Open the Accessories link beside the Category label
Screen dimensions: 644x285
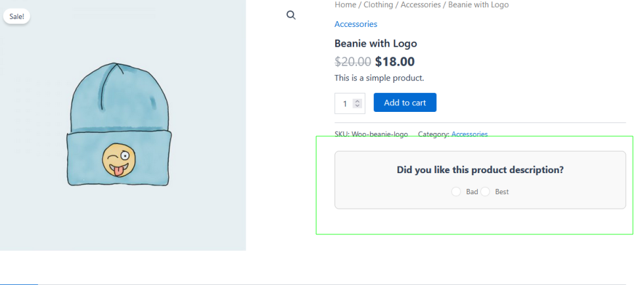click(469, 134)
